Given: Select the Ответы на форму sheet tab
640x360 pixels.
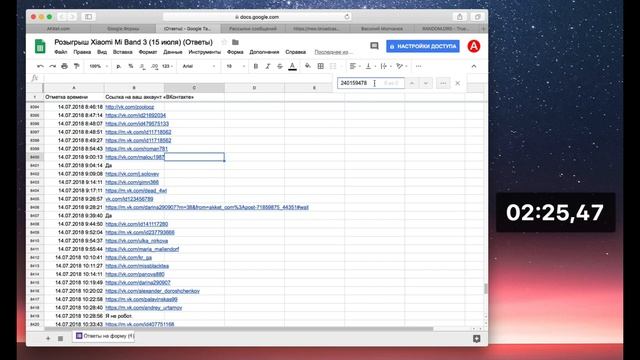Looking at the screenshot, I should tap(104, 336).
